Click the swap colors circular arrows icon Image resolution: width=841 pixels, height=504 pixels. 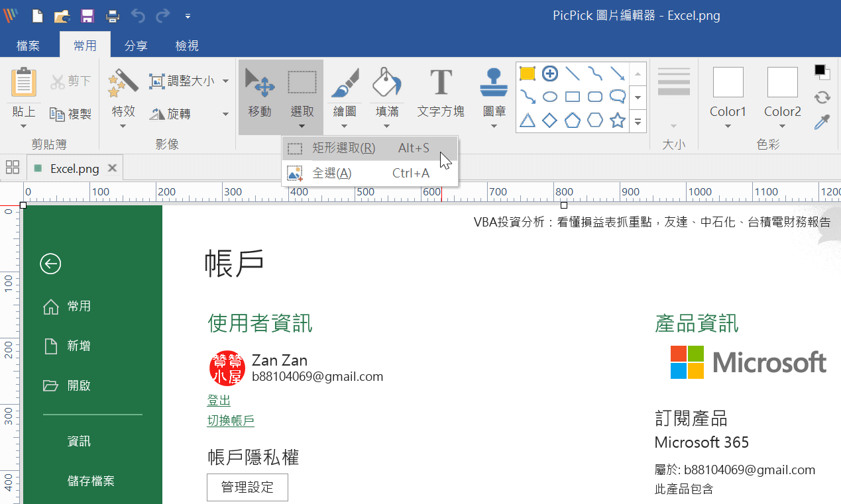[822, 97]
